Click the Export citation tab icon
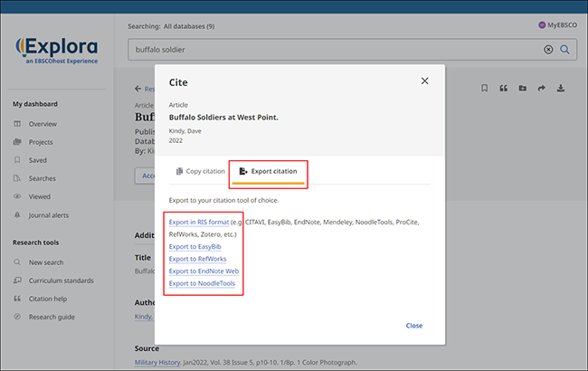 (x=243, y=171)
